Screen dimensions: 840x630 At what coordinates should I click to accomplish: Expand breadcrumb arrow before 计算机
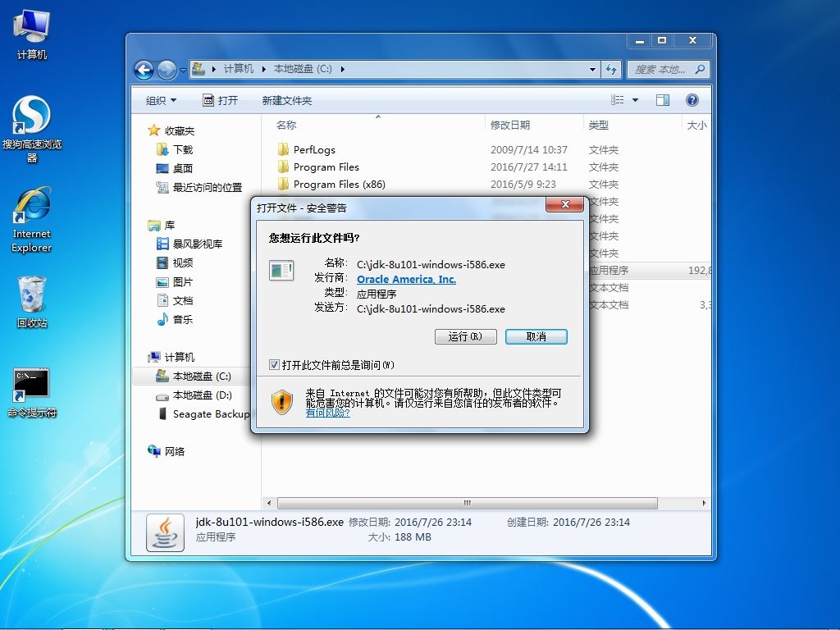[214, 69]
